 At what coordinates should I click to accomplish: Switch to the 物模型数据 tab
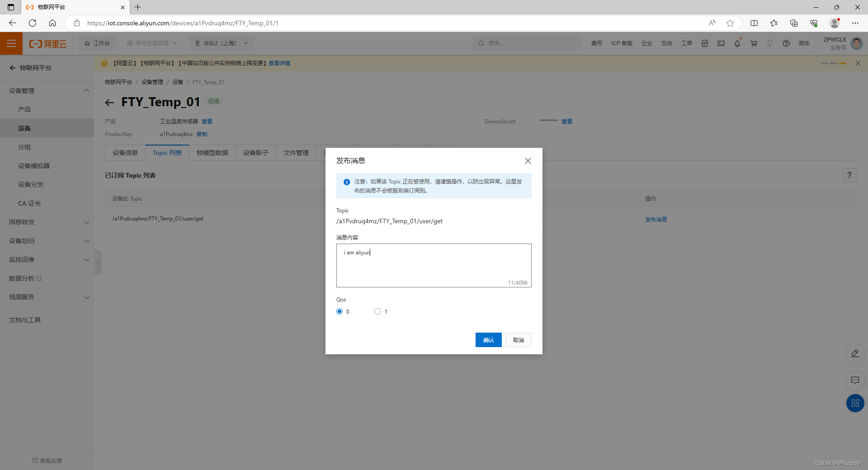coord(212,153)
